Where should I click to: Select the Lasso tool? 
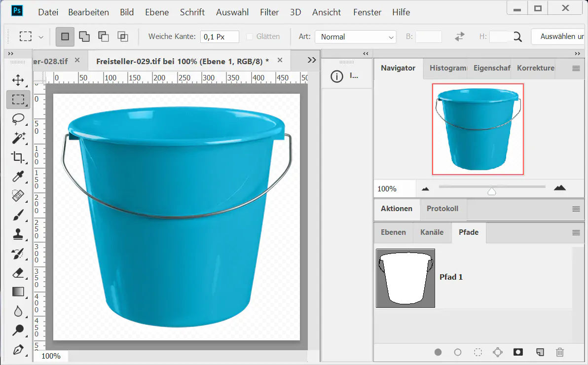(x=18, y=119)
